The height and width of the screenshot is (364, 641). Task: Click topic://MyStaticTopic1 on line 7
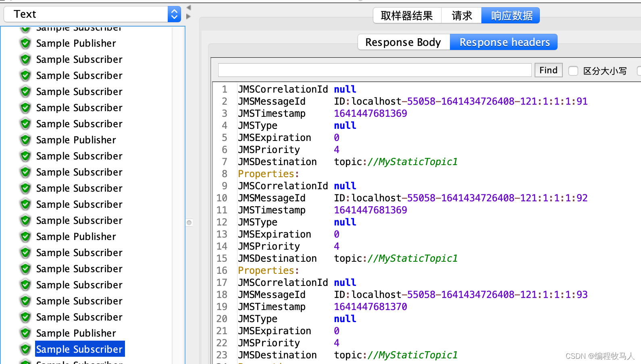(396, 161)
